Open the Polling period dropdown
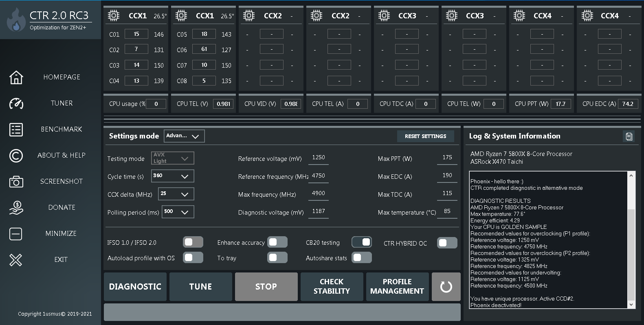The width and height of the screenshot is (644, 325). (x=178, y=212)
